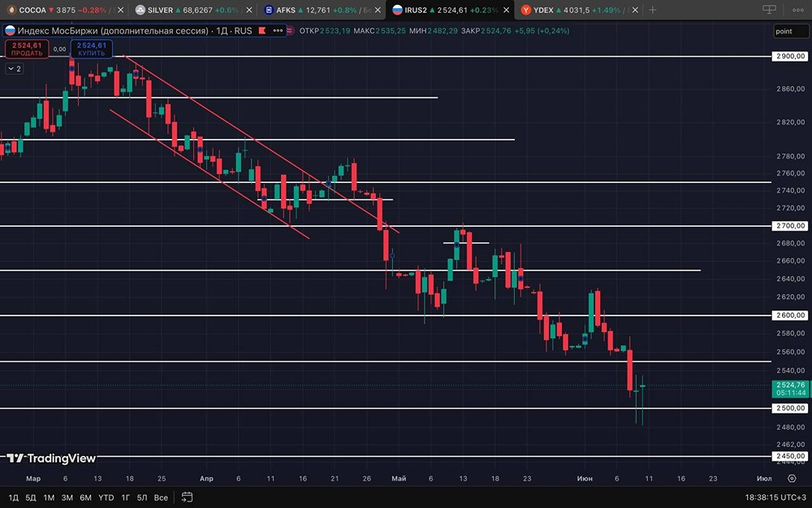Set range to Все
Viewport: 812px width, 508px height.
pos(161,497)
